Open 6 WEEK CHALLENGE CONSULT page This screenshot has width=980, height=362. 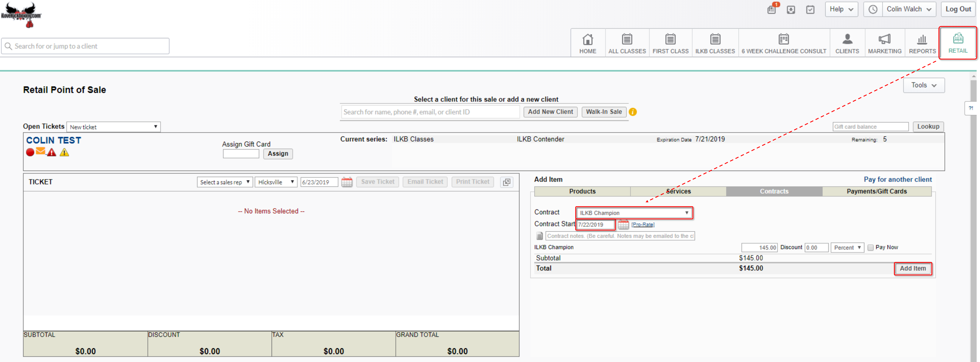(784, 43)
